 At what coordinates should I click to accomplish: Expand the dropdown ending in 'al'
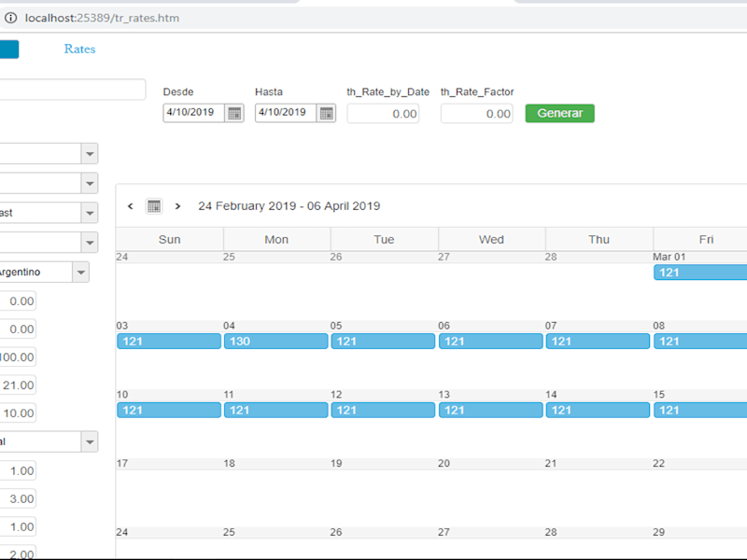pos(90,441)
